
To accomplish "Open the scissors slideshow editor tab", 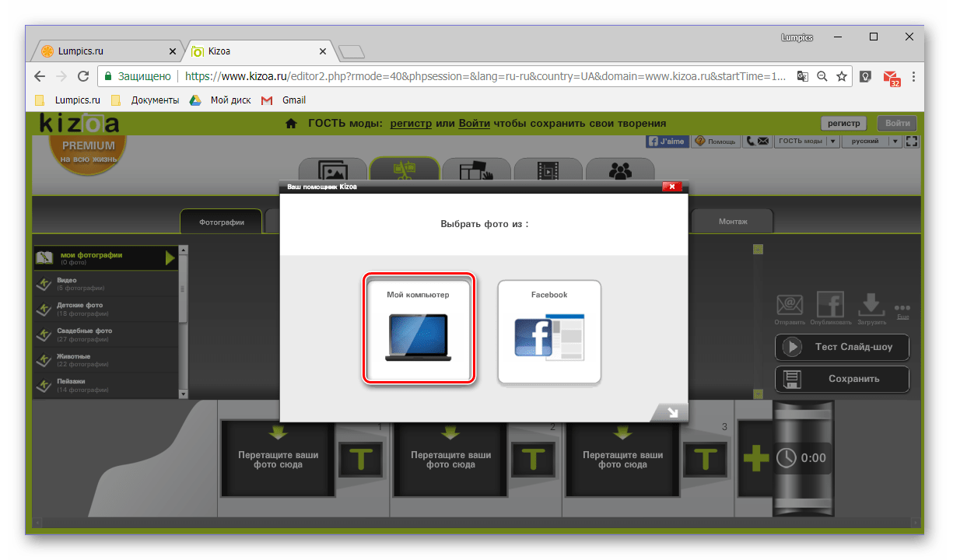I will click(404, 171).
